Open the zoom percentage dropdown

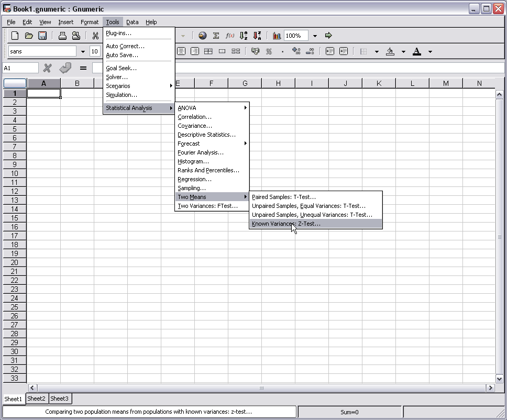click(314, 36)
